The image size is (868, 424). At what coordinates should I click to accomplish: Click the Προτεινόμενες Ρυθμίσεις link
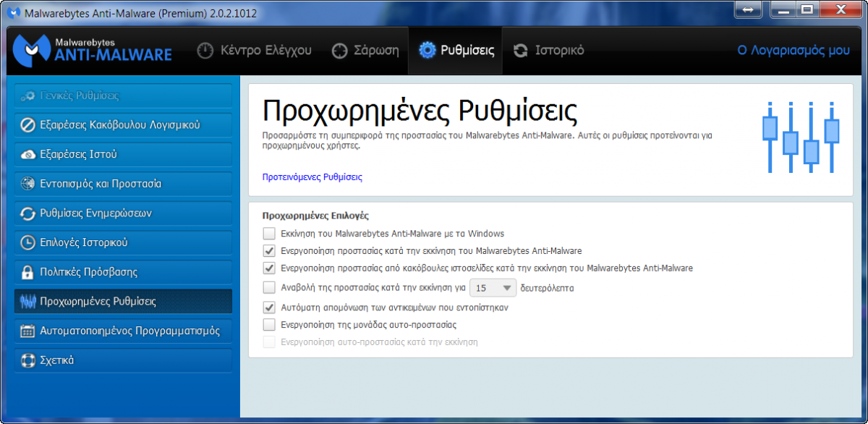[x=312, y=177]
